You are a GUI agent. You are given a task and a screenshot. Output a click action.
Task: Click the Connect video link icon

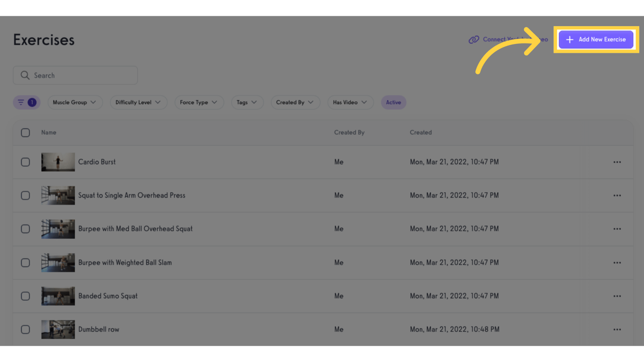pos(474,40)
